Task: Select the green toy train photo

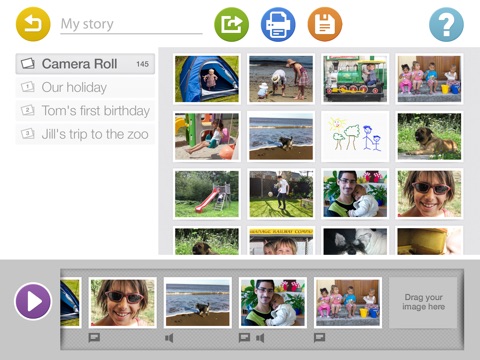Action: click(355, 79)
